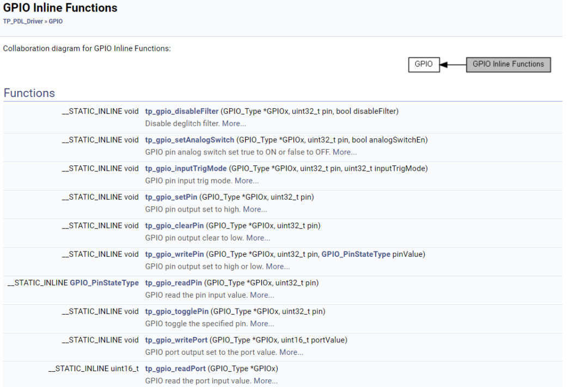Open the tp_gpio_readPort function link

(x=175, y=368)
